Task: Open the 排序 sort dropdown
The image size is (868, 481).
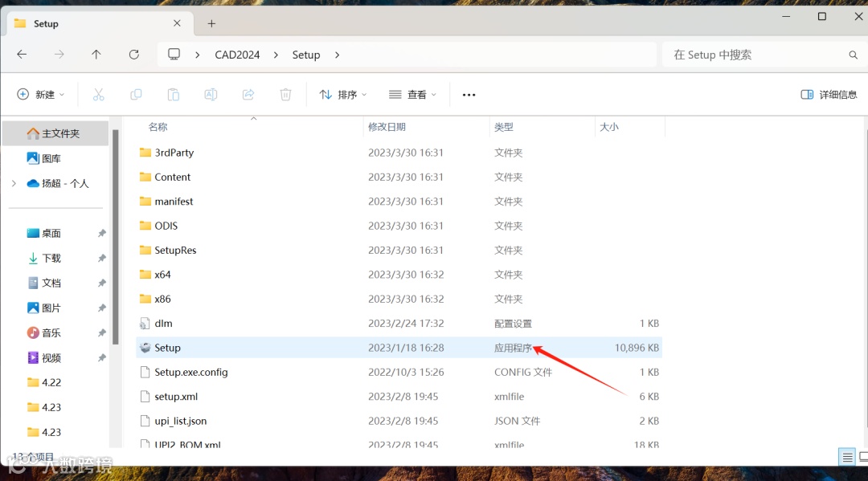Action: coord(343,95)
